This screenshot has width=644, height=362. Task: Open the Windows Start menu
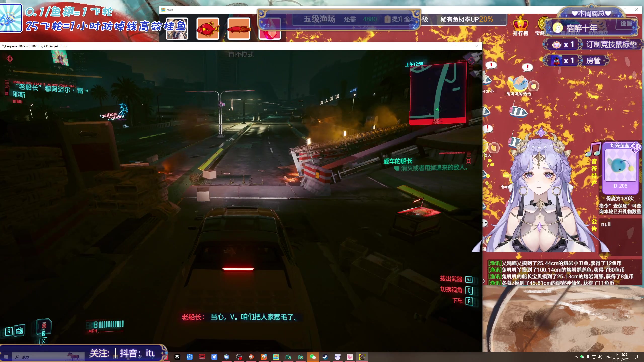coord(6,357)
